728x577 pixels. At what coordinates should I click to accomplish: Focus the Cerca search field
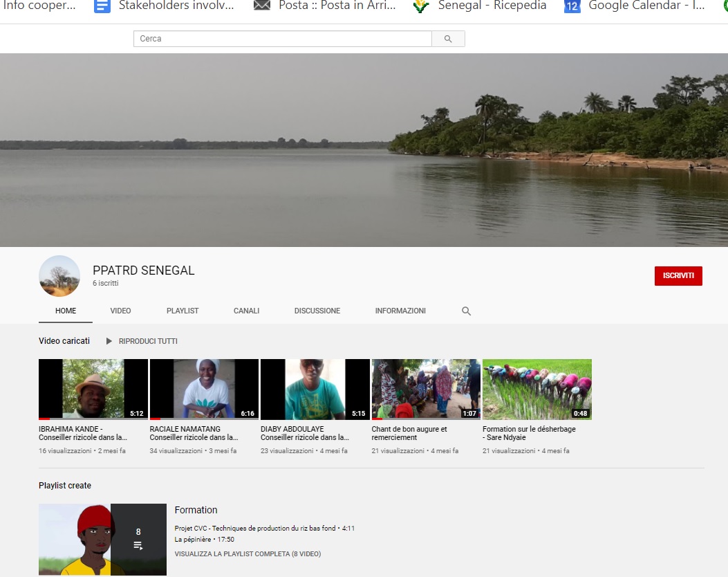tap(282, 39)
